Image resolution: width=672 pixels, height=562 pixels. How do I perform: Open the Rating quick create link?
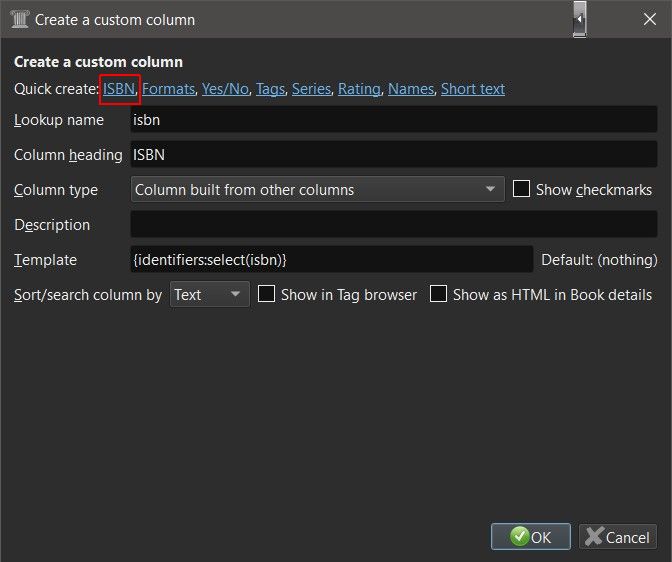point(359,89)
